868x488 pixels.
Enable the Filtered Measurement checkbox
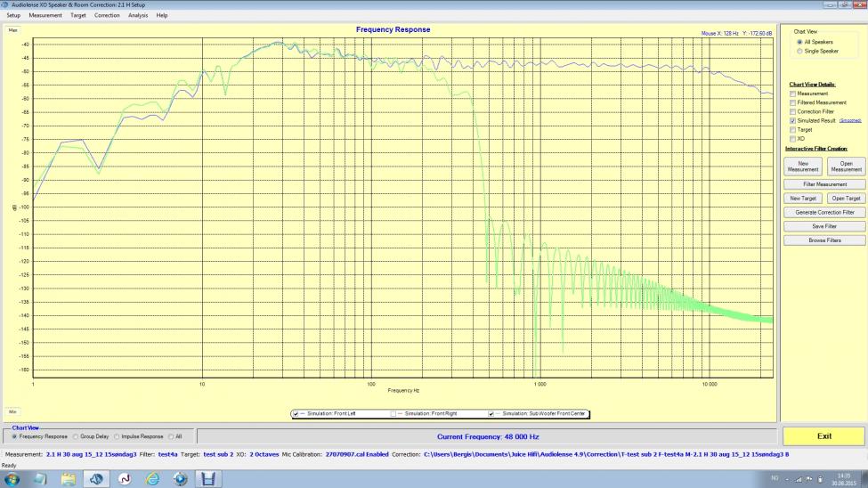792,102
